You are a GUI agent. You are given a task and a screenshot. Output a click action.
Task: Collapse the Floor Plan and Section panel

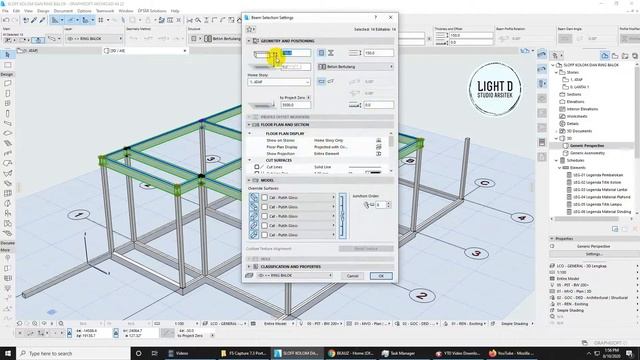click(x=249, y=124)
